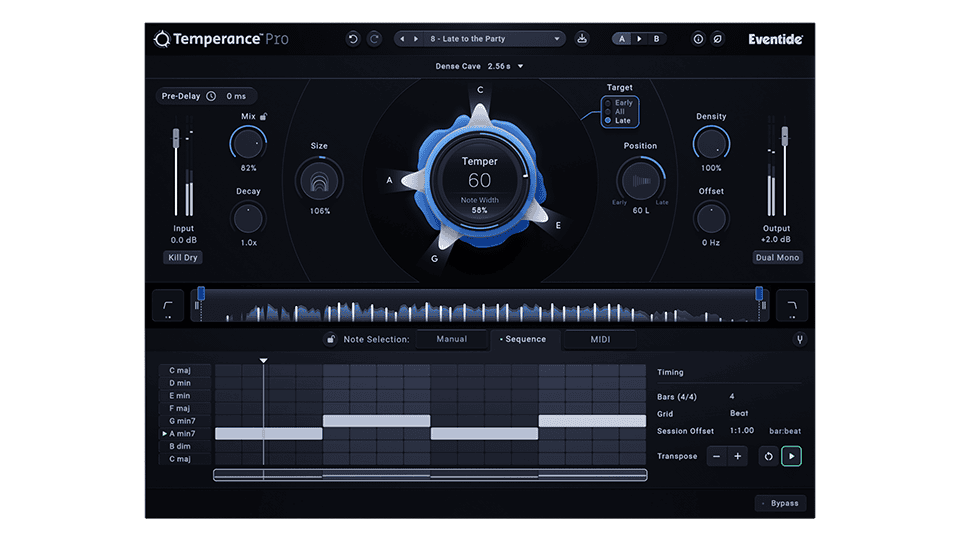Image resolution: width=960 pixels, height=540 pixels.
Task: Toggle the Note Selection lock icon
Action: pos(330,339)
